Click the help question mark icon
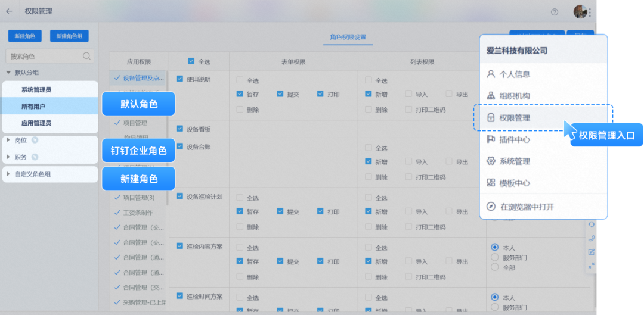The height and width of the screenshot is (315, 644). [555, 12]
